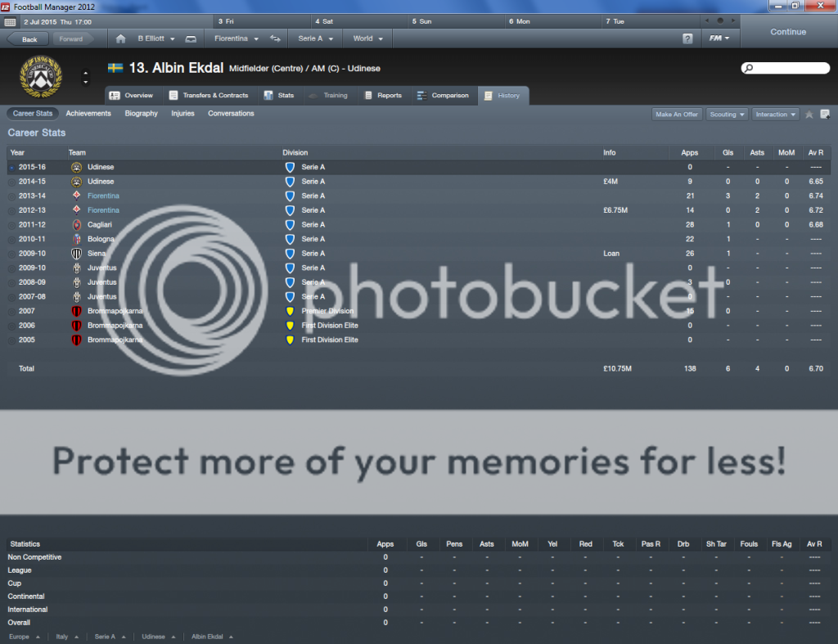Click yellow division shield in 2006 row
The width and height of the screenshot is (838, 644).
coord(290,326)
